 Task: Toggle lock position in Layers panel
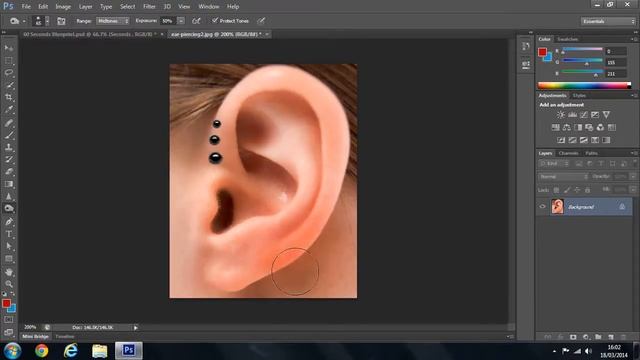tap(577, 190)
